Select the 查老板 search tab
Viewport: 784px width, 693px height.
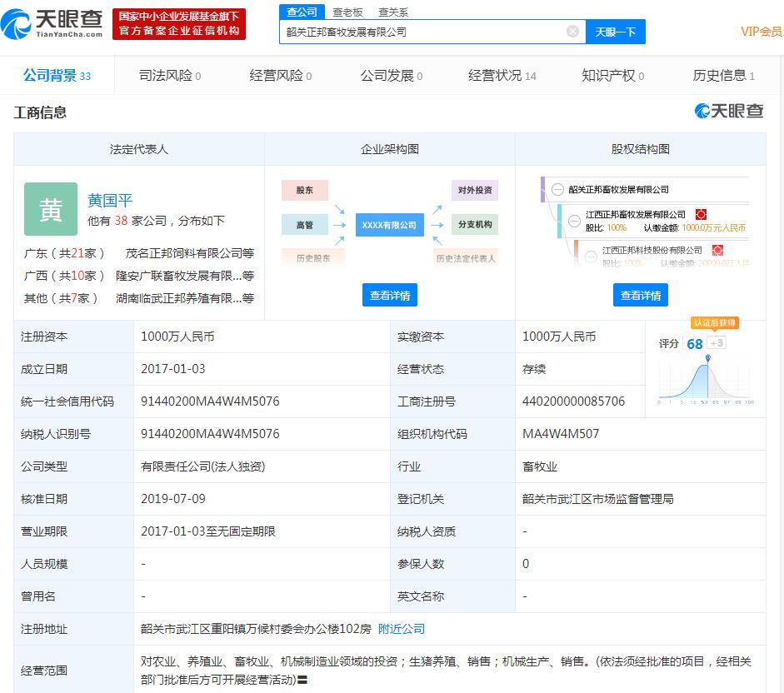click(347, 12)
